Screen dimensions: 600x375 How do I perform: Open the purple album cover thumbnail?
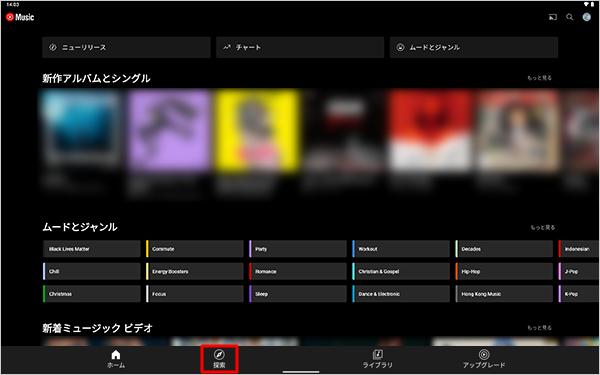click(x=170, y=131)
